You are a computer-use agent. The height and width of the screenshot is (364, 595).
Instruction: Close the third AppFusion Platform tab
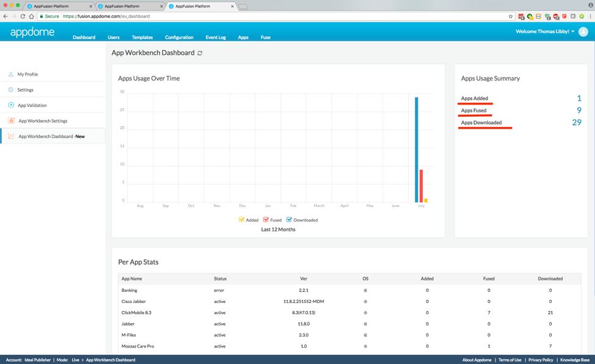[x=232, y=6]
